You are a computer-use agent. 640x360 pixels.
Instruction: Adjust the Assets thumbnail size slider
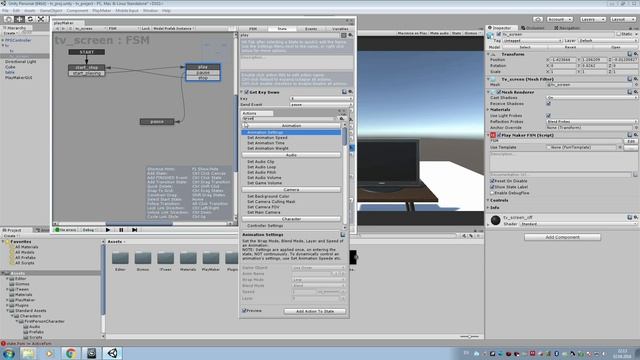(469, 336)
